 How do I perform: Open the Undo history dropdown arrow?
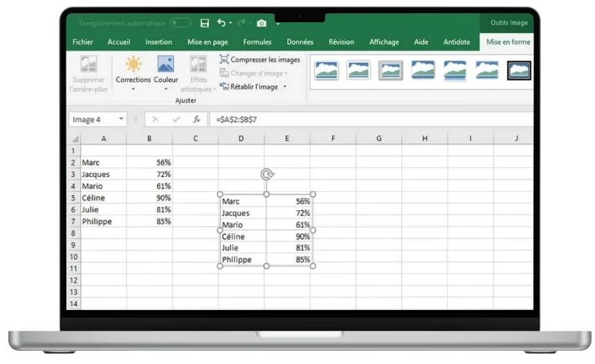point(232,24)
